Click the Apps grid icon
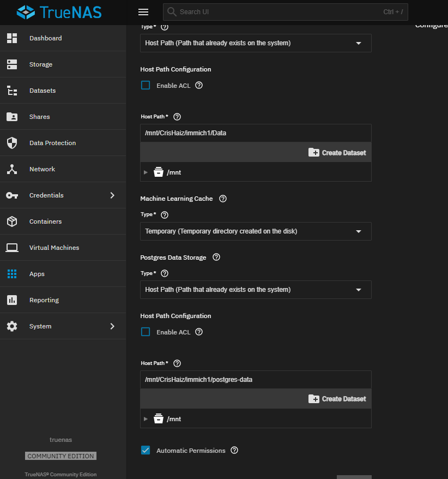The image size is (448, 479). pos(12,274)
